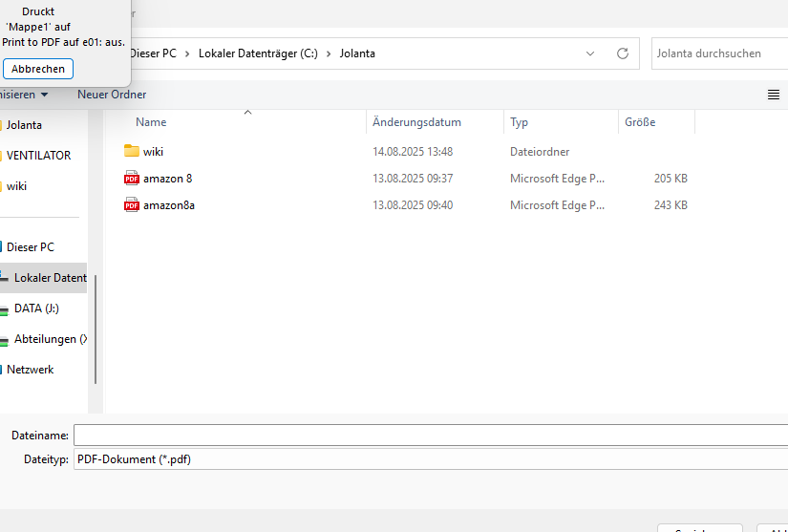Click into the Dateiname text field
This screenshot has width=788, height=532.
point(430,435)
